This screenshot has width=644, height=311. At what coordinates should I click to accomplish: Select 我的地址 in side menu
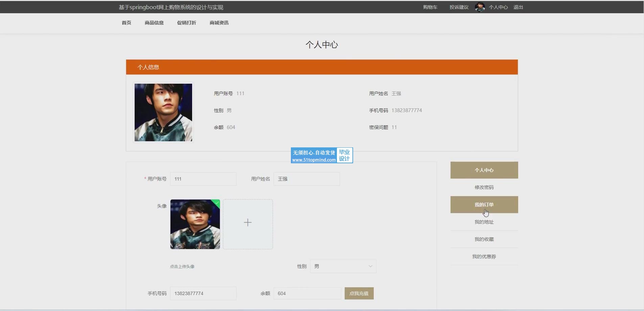(x=484, y=222)
